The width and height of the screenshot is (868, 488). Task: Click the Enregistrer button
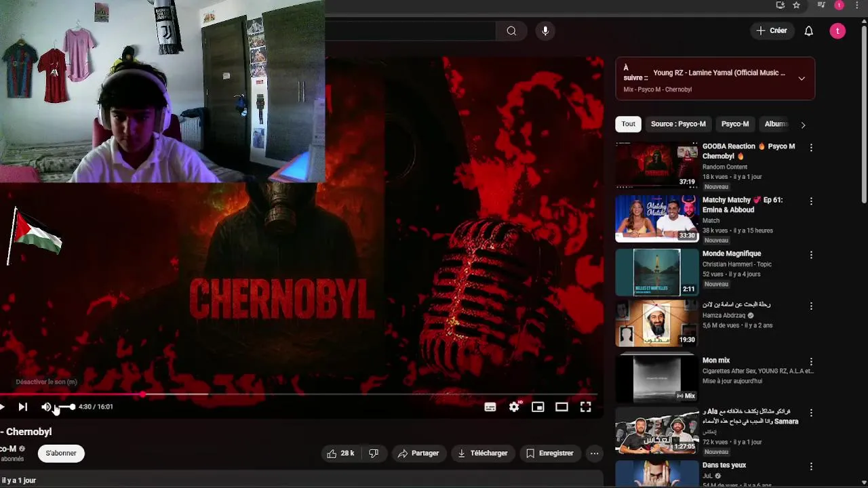pos(550,453)
